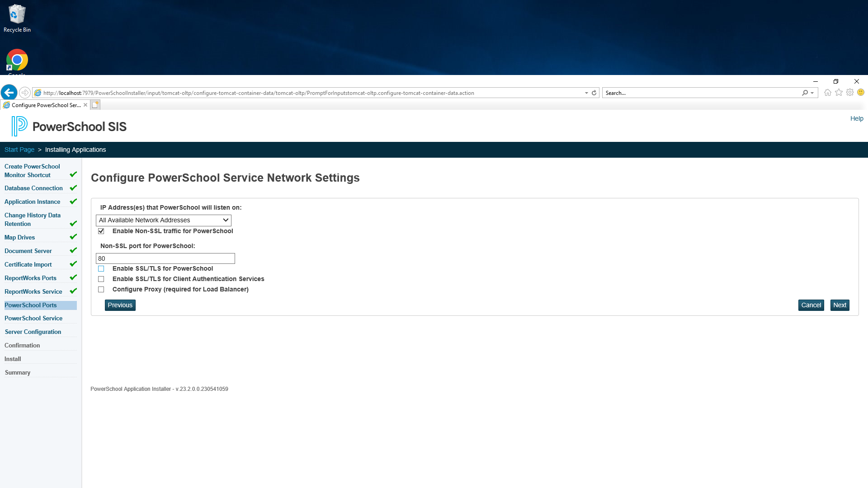Click the green check beside Map Drives
This screenshot has width=868, height=488.
click(x=73, y=237)
